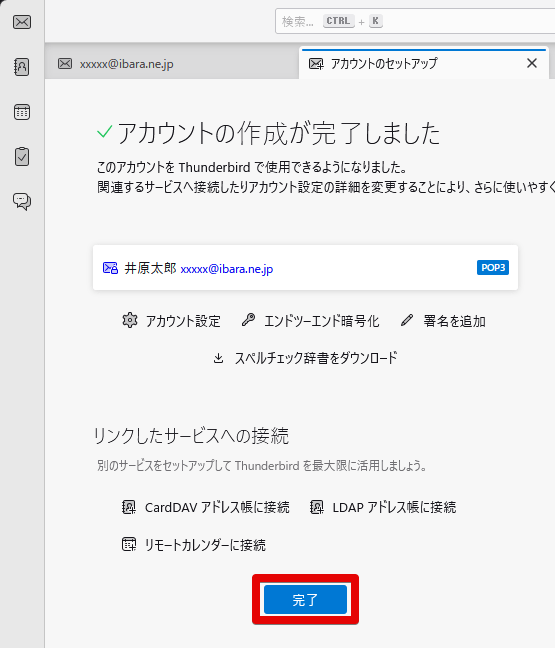Viewport: 555px width, 648px height.
Task: Click the pencil icon for 署名を追加
Action: [407, 320]
